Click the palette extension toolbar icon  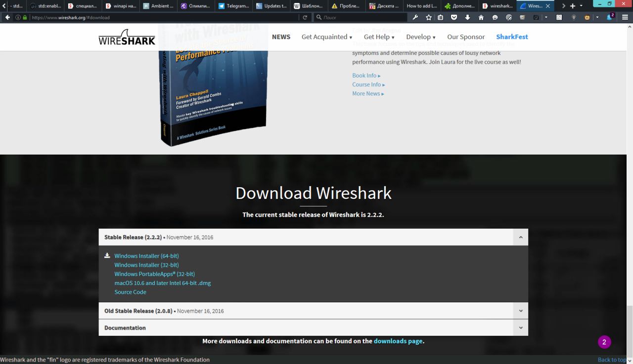(x=509, y=17)
